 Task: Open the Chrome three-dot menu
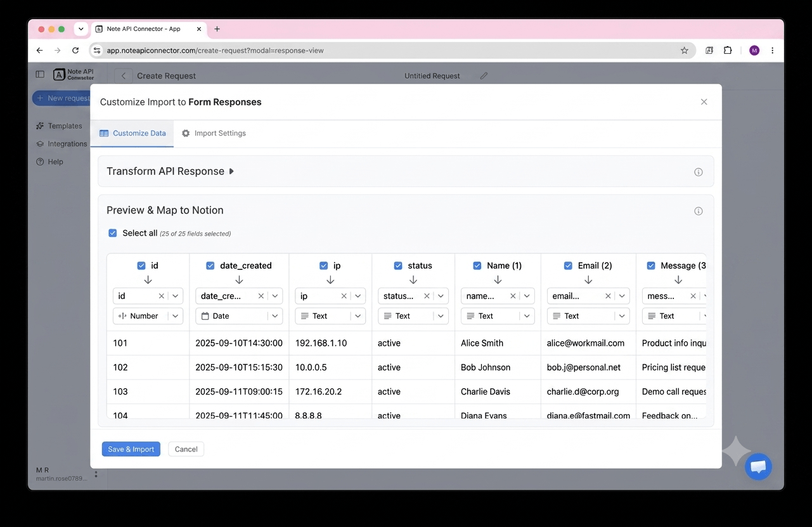click(772, 51)
